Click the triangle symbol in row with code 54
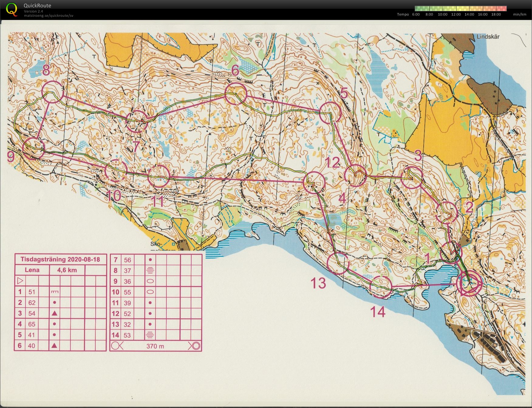This screenshot has width=532, height=408. (55, 313)
